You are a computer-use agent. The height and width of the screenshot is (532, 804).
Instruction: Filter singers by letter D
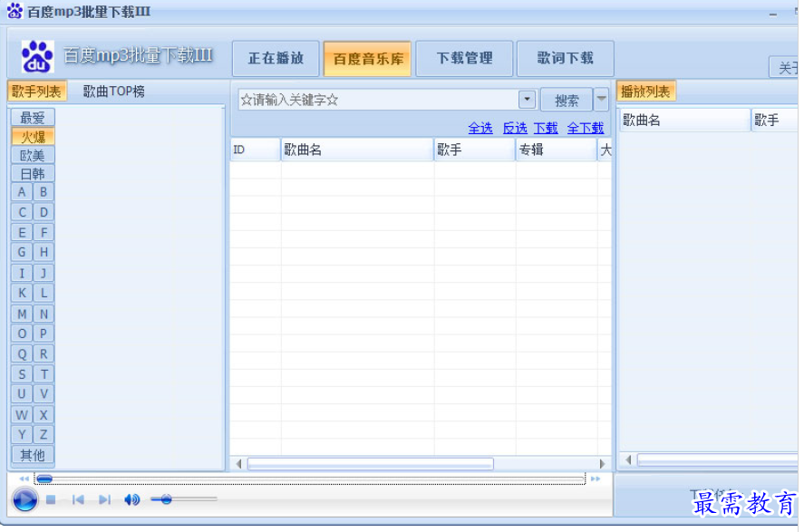44,212
